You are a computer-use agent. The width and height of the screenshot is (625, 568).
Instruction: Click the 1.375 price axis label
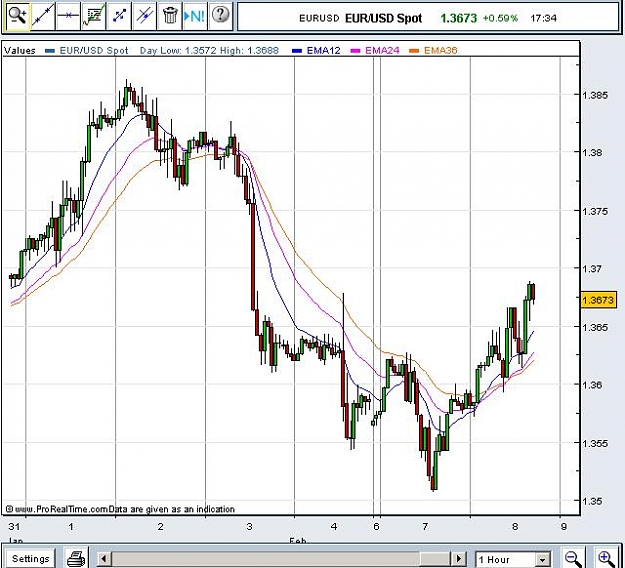[595, 212]
